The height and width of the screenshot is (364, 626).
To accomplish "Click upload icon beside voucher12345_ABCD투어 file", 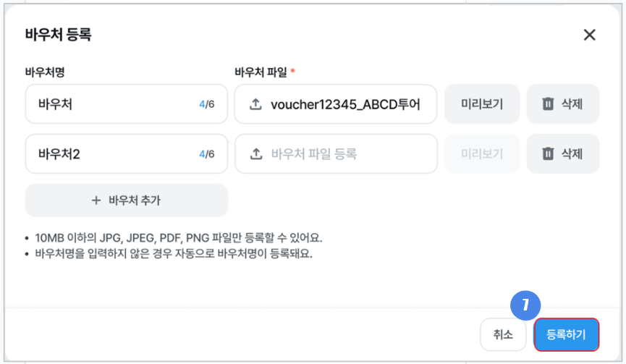I will point(255,104).
